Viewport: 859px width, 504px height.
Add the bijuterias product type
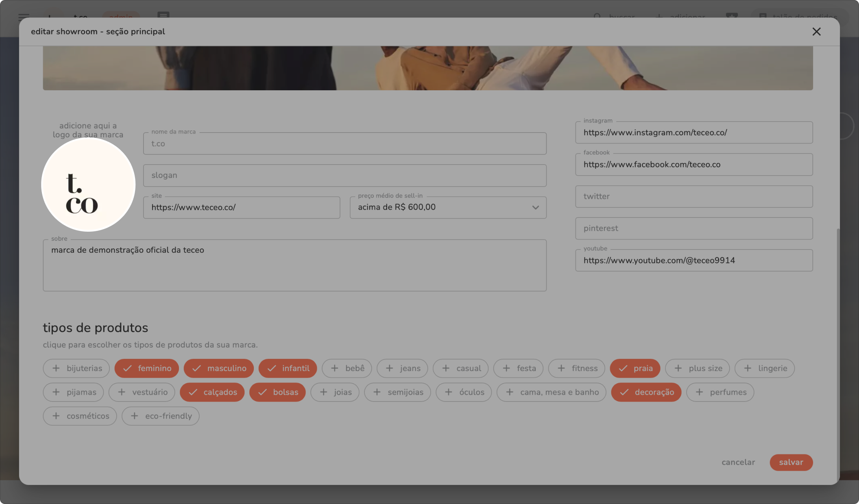point(76,368)
